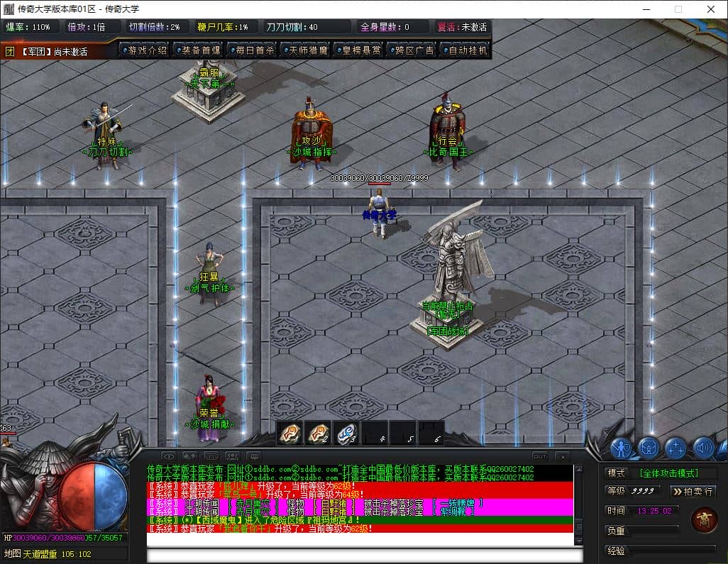This screenshot has height=564, width=728.
Task: Open the character equipment round icon
Action: click(x=622, y=448)
